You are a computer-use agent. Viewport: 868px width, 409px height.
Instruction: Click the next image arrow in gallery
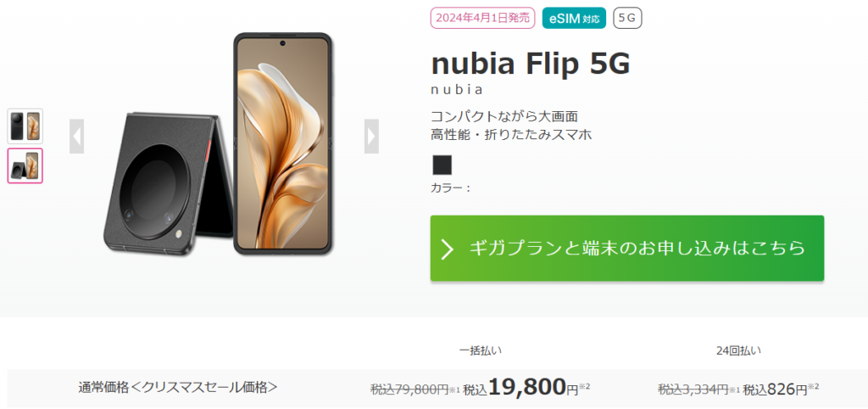click(371, 136)
